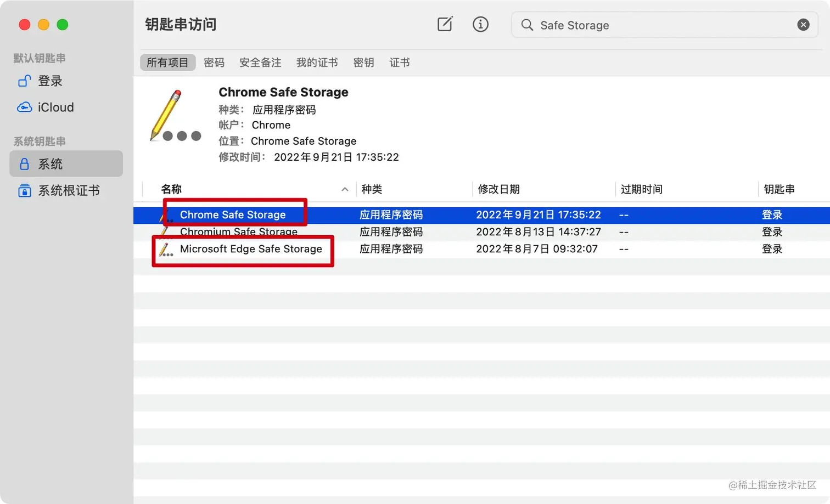Click the yellow minimize window button
This screenshot has width=830, height=504.
click(x=43, y=25)
